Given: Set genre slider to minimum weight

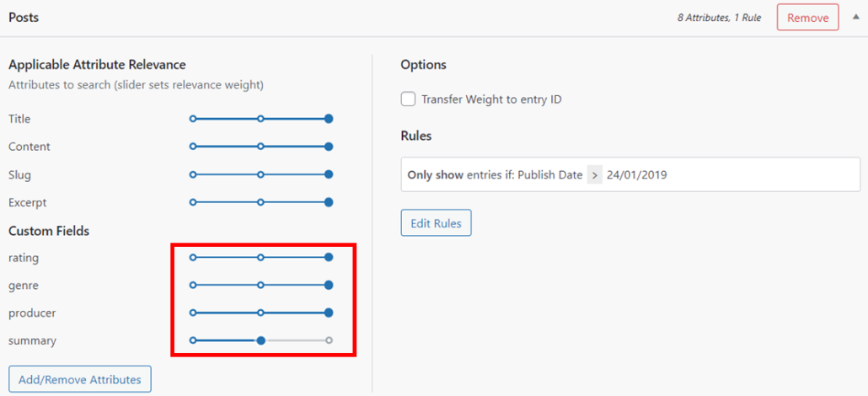Looking at the screenshot, I should (193, 285).
